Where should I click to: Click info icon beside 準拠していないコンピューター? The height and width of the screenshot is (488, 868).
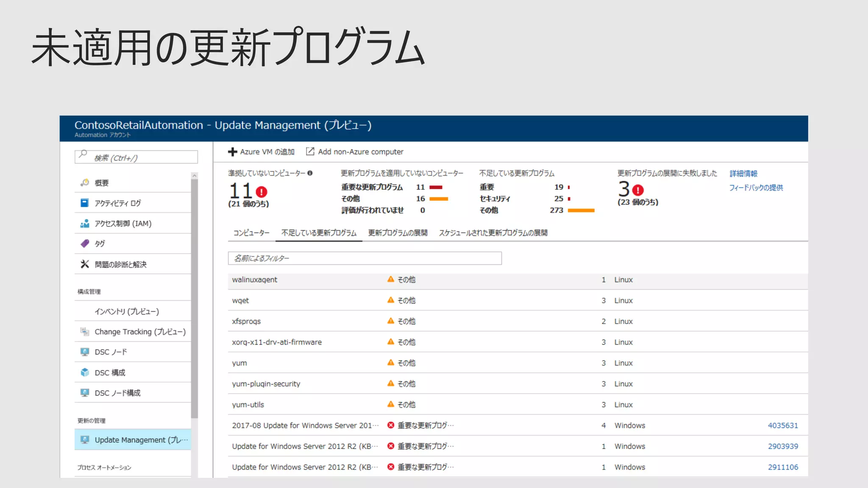coord(310,173)
